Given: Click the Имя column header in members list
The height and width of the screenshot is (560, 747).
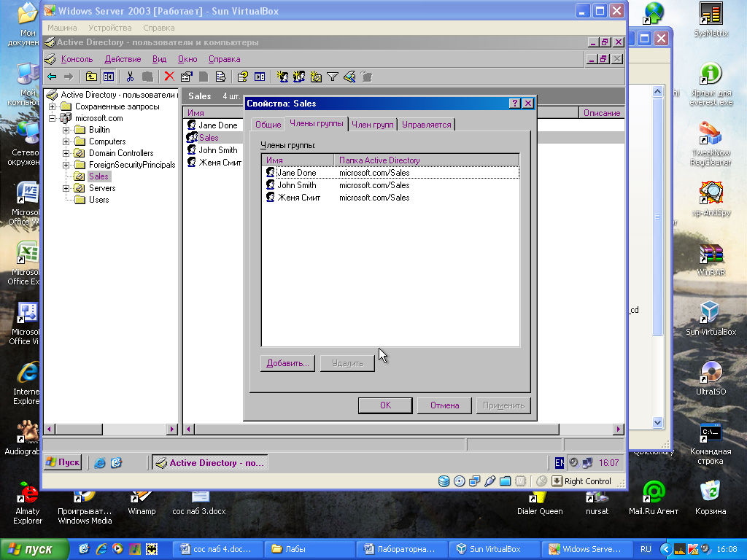Looking at the screenshot, I should point(298,160).
